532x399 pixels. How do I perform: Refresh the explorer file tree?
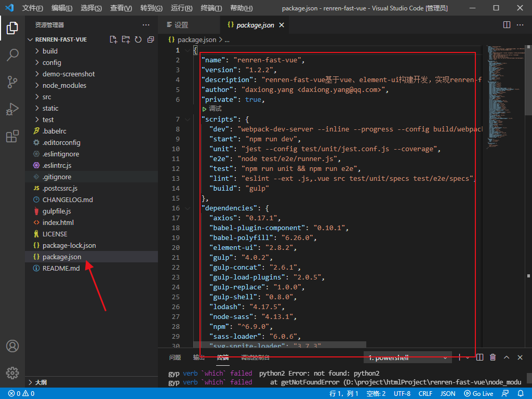138,39
